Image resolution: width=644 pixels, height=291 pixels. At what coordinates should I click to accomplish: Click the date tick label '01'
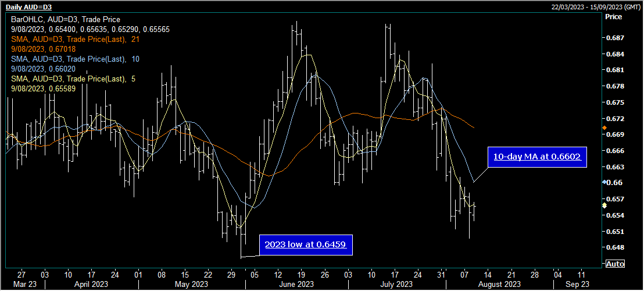click(x=138, y=275)
